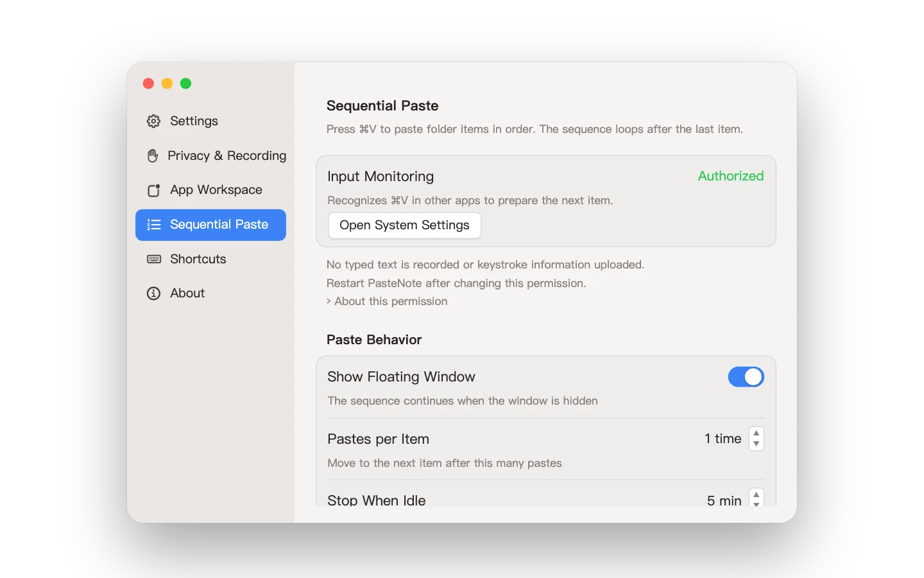Image resolution: width=924 pixels, height=578 pixels.
Task: Open System Settings button
Action: coord(404,225)
